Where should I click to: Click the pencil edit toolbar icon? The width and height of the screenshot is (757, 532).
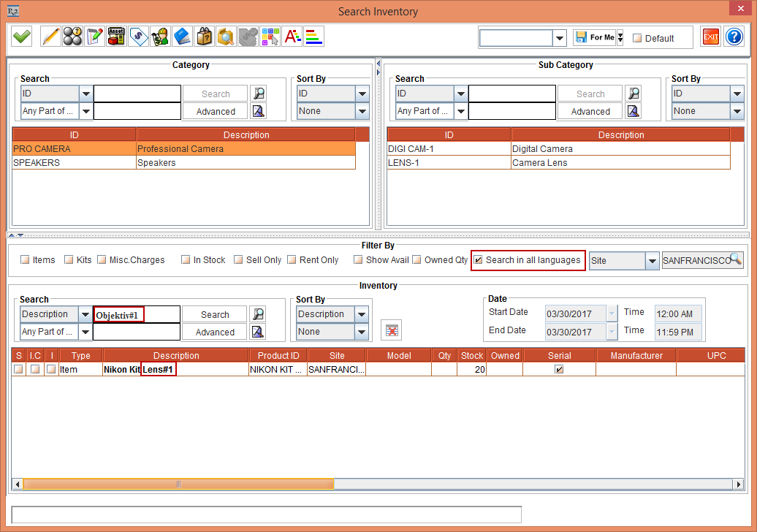pyautogui.click(x=50, y=37)
